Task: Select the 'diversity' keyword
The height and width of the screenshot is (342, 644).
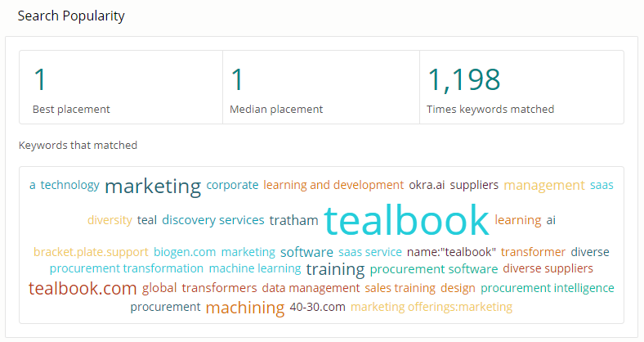Action: click(110, 220)
